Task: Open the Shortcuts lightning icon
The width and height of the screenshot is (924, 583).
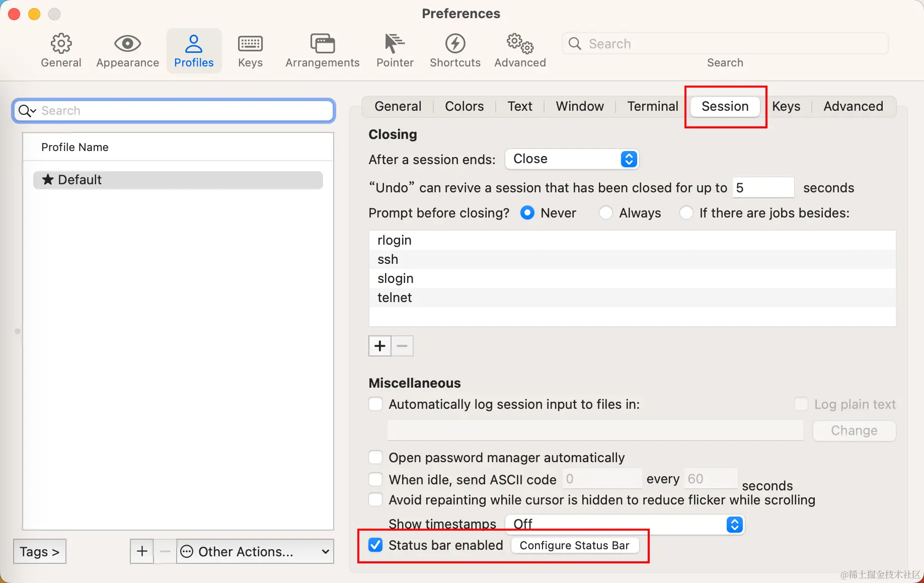Action: [x=455, y=44]
